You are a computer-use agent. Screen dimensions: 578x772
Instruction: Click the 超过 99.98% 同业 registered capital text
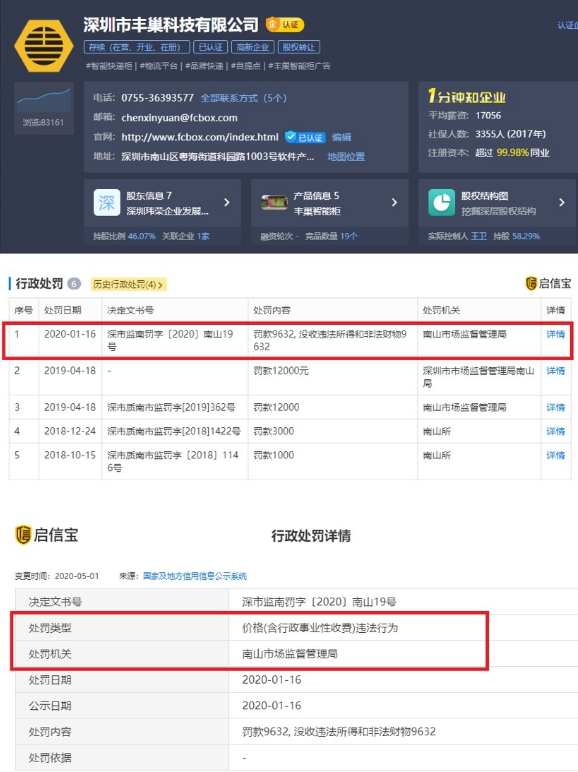coord(512,153)
